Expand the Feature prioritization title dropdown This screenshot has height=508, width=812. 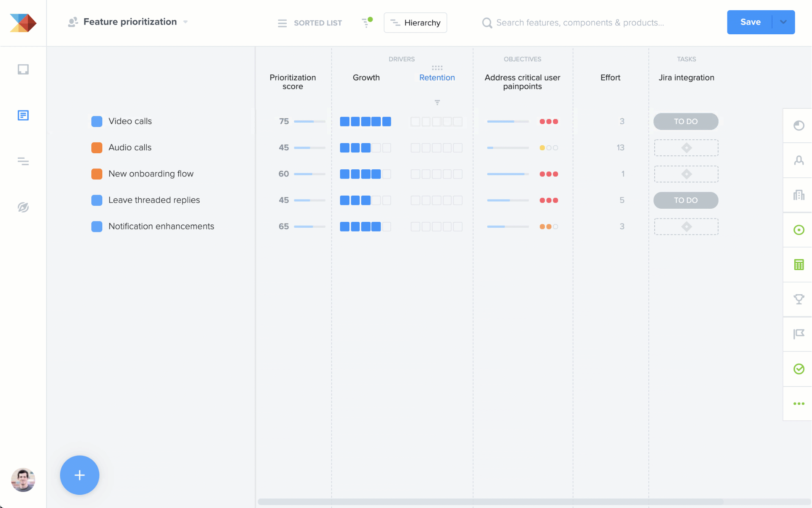click(185, 22)
